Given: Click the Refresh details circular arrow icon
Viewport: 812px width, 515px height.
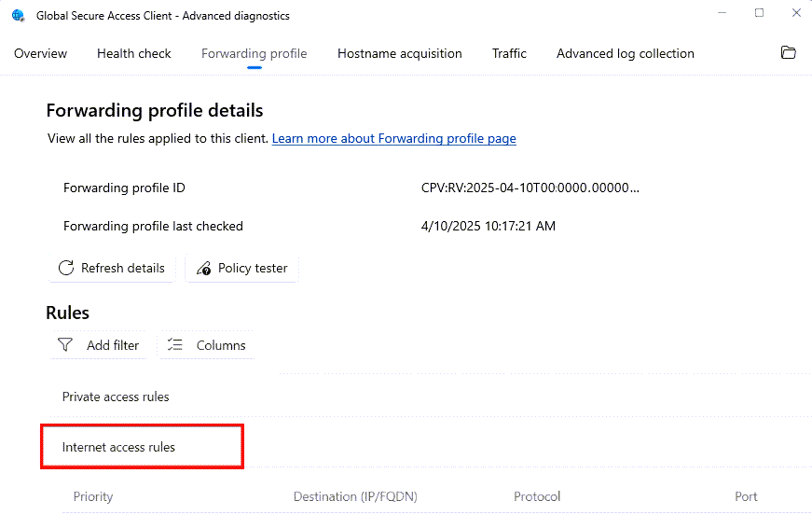Looking at the screenshot, I should pos(66,268).
